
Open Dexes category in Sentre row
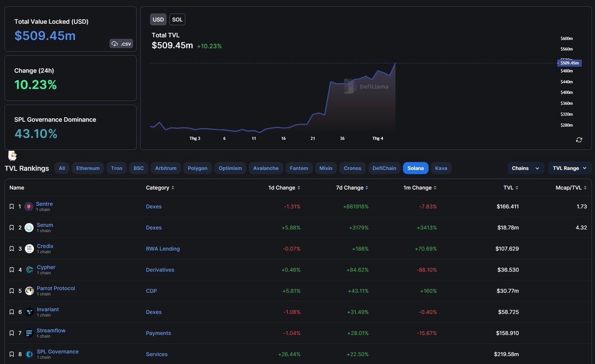click(154, 207)
